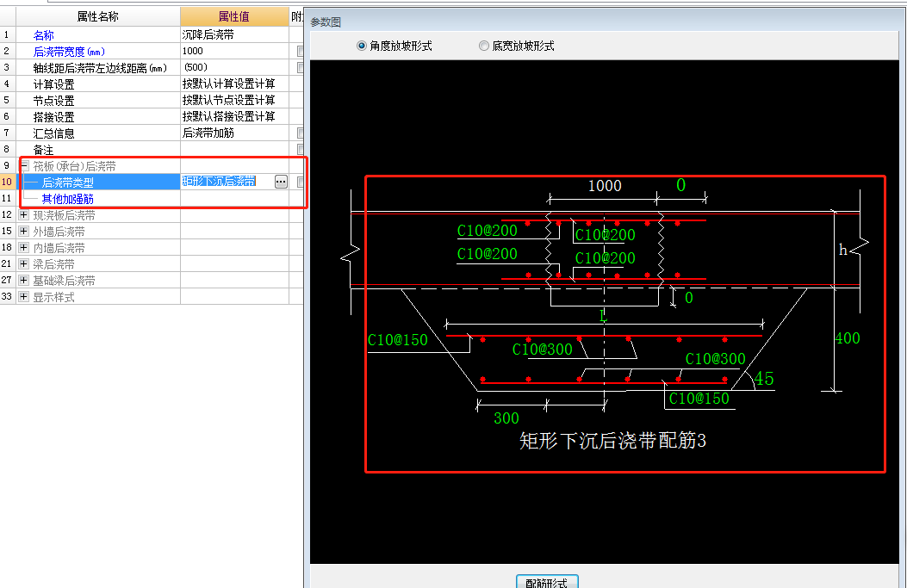Select the 搭接设置 property name

click(53, 117)
